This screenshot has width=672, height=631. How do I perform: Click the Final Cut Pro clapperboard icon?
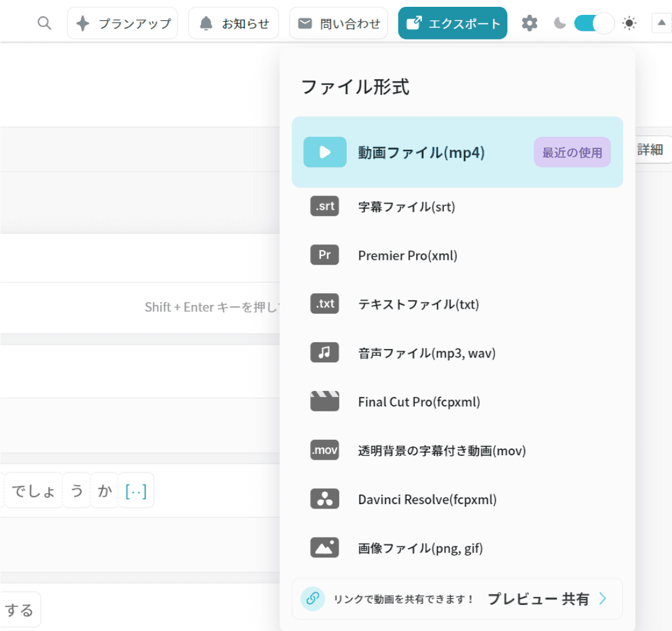[324, 401]
